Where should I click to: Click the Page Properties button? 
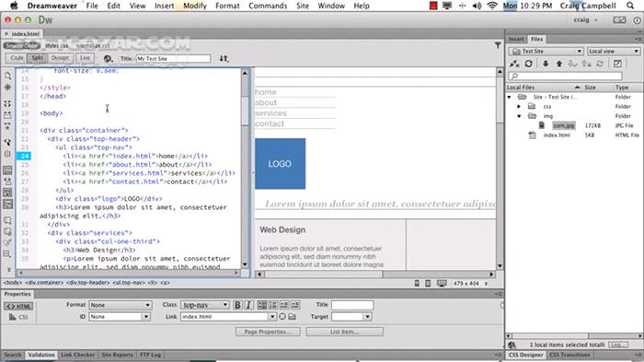click(268, 332)
